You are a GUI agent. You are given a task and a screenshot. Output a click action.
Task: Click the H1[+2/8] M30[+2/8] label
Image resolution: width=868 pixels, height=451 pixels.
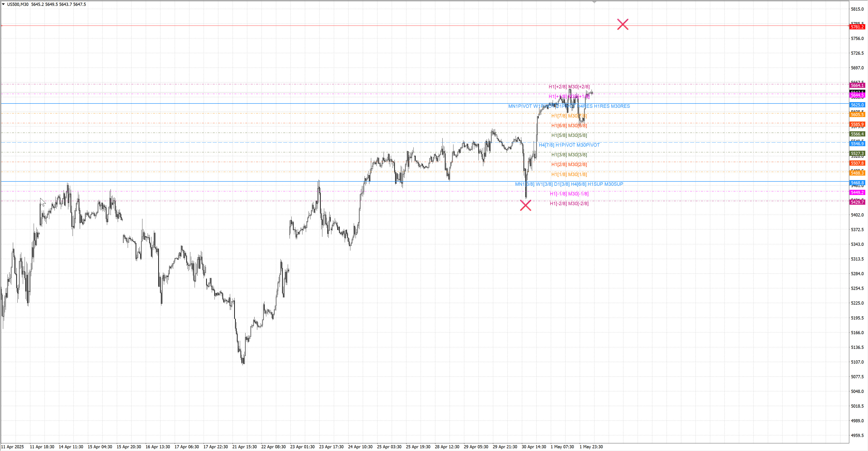click(569, 87)
